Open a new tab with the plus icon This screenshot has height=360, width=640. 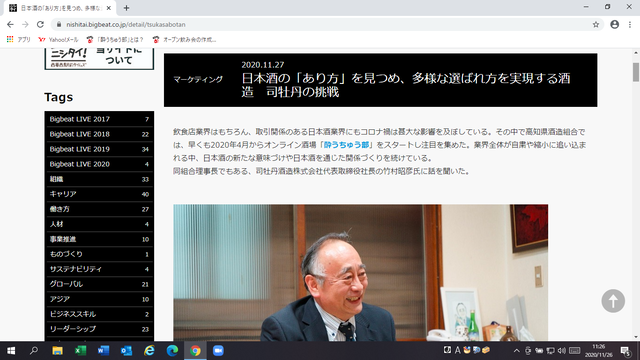click(126, 8)
